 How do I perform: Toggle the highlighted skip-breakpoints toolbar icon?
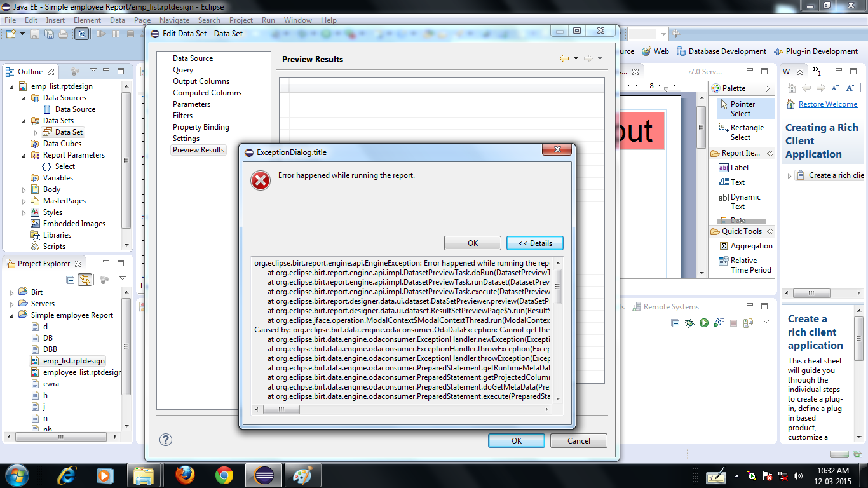(x=81, y=34)
